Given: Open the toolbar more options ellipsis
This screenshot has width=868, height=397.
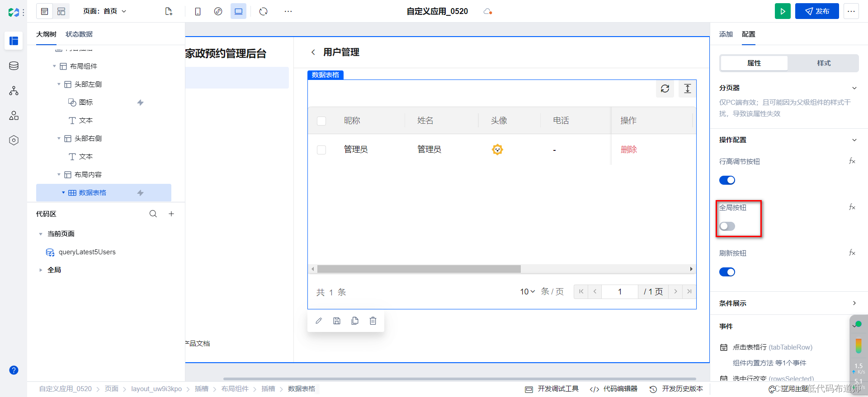Looking at the screenshot, I should 288,11.
